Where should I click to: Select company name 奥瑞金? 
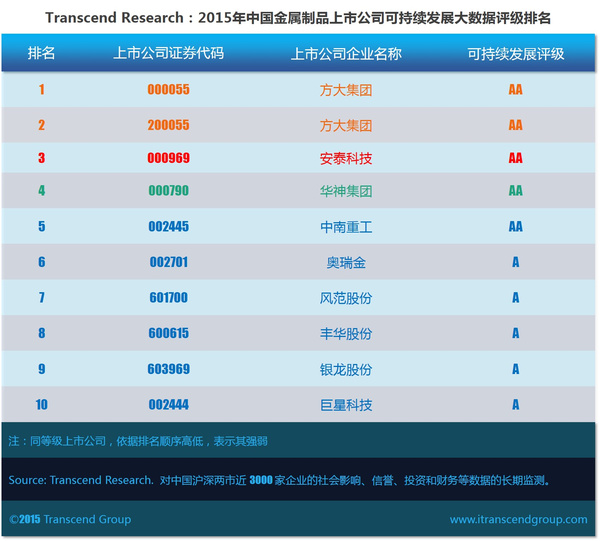click(x=345, y=262)
